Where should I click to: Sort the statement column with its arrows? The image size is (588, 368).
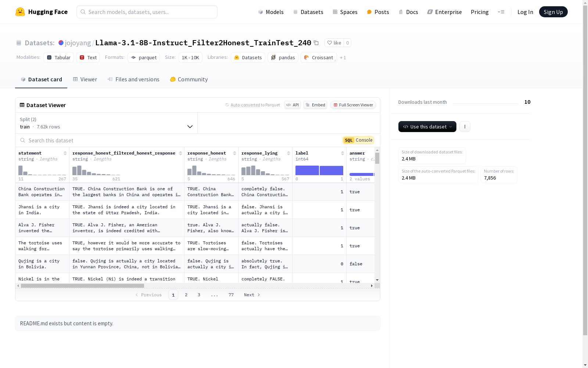(65, 153)
